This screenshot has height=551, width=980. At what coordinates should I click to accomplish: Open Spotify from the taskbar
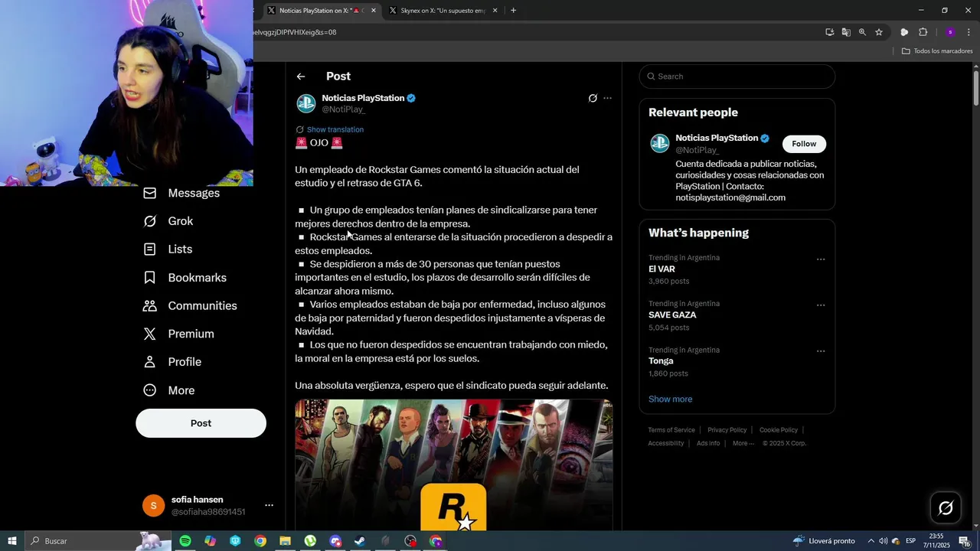point(185,541)
